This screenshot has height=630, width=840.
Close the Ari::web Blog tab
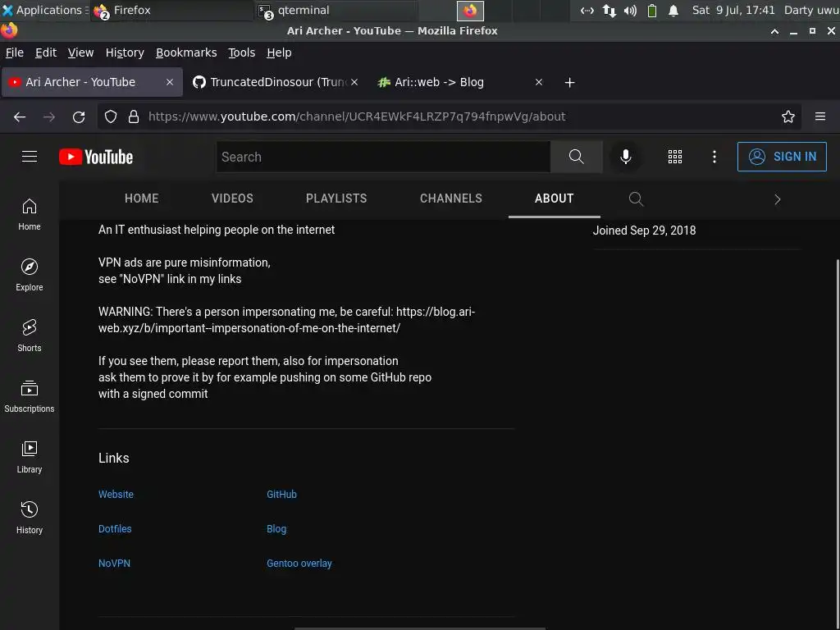click(x=539, y=82)
